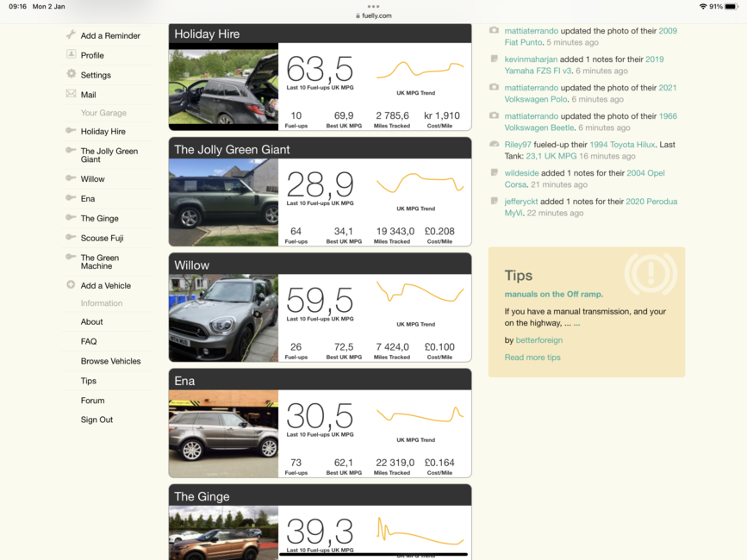This screenshot has width=747, height=560.
Task: Click Read more tips
Action: point(532,358)
